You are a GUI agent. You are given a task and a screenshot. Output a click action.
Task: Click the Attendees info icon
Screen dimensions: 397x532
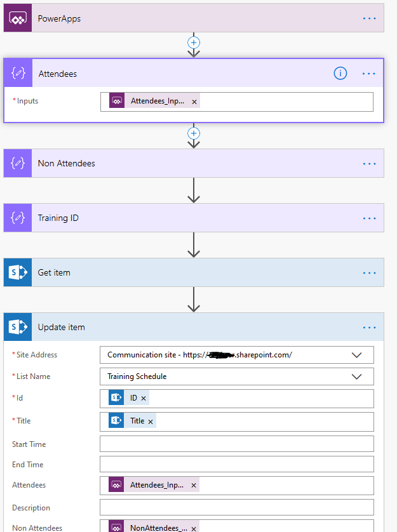340,74
